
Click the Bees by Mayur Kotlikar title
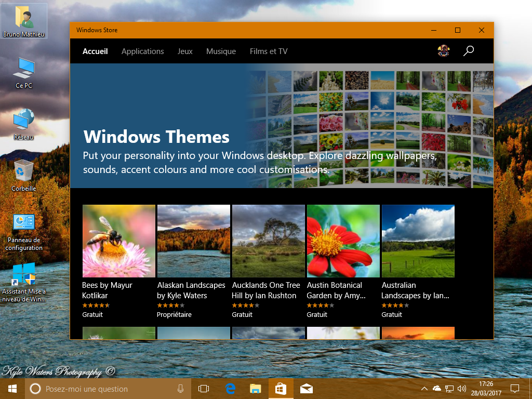point(107,290)
